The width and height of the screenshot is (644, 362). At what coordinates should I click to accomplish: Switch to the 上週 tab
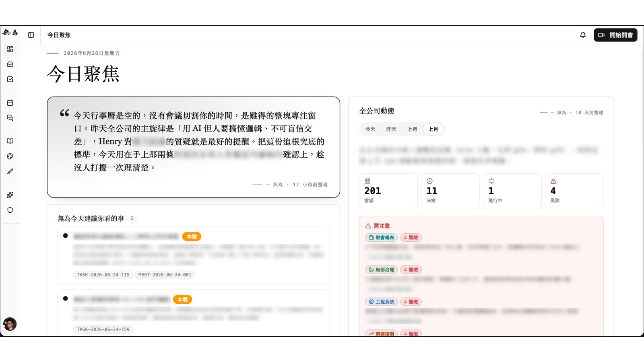(412, 129)
